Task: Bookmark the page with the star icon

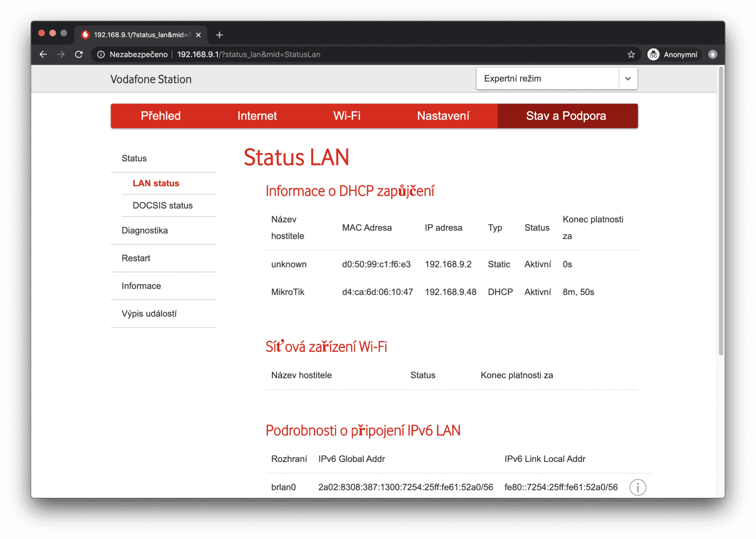Action: [631, 54]
